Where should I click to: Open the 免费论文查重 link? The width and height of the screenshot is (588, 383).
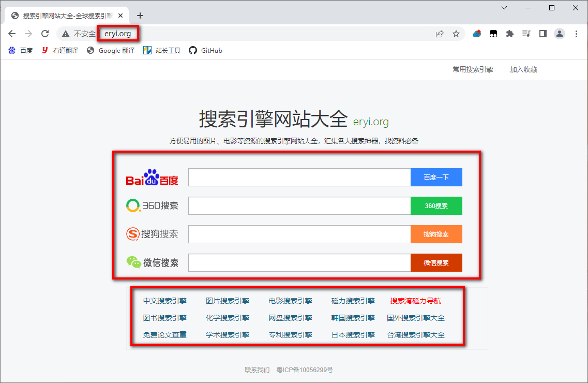[164, 335]
